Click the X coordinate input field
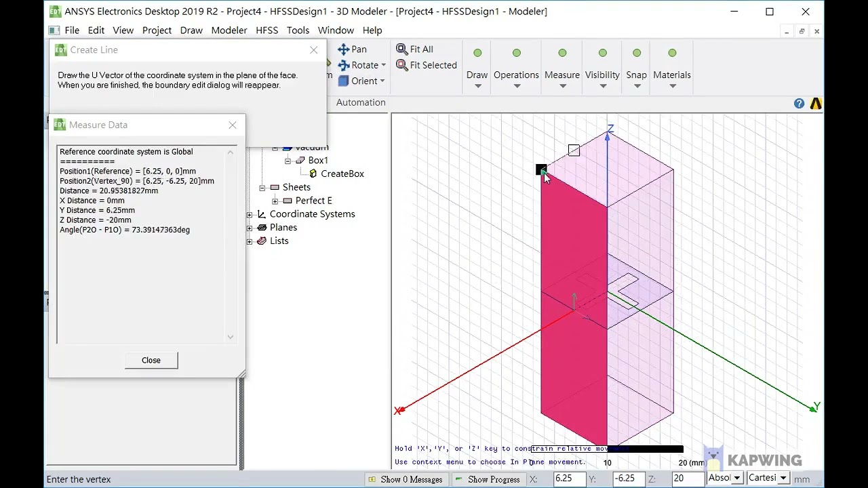The image size is (868, 488). [570, 479]
